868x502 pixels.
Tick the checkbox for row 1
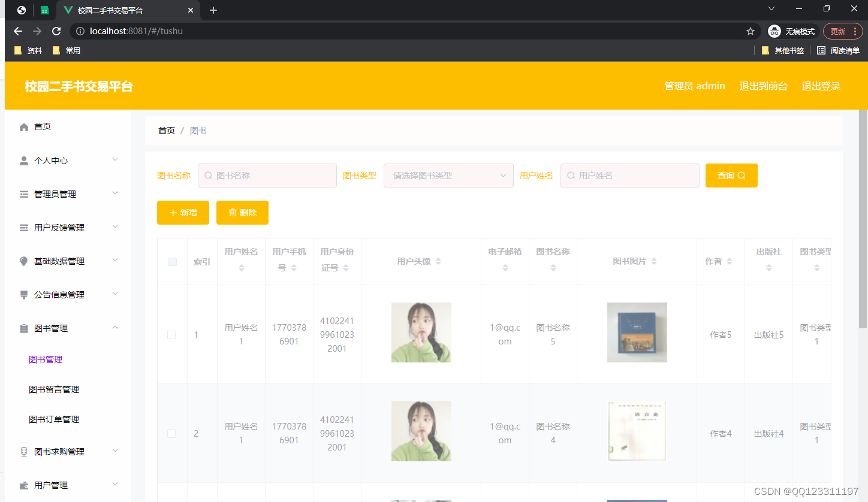[171, 335]
